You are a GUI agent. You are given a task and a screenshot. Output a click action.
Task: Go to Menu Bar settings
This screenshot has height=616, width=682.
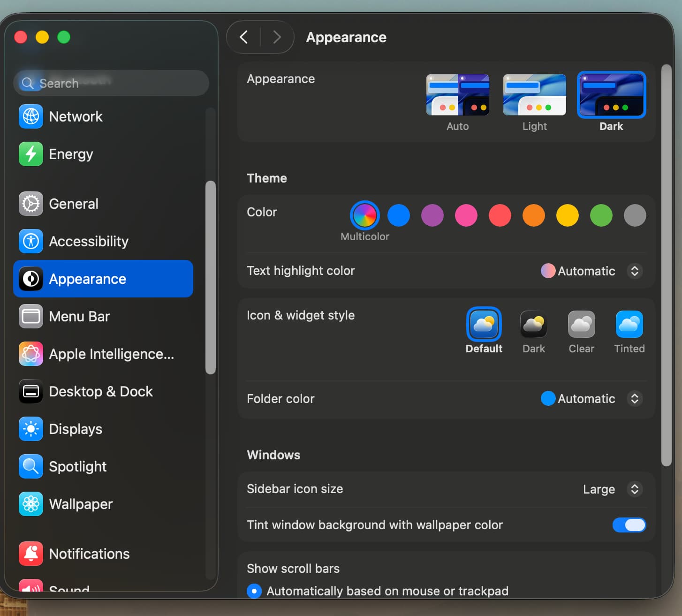coord(79,316)
